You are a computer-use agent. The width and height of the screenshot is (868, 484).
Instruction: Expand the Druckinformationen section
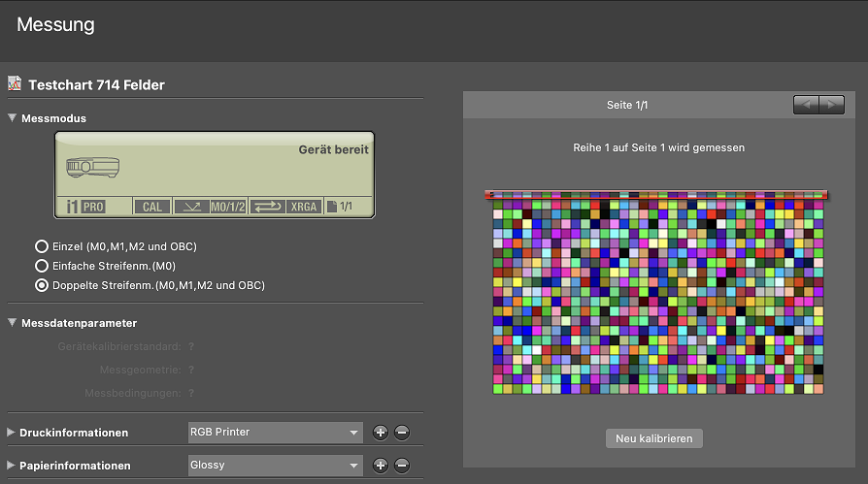point(11,432)
